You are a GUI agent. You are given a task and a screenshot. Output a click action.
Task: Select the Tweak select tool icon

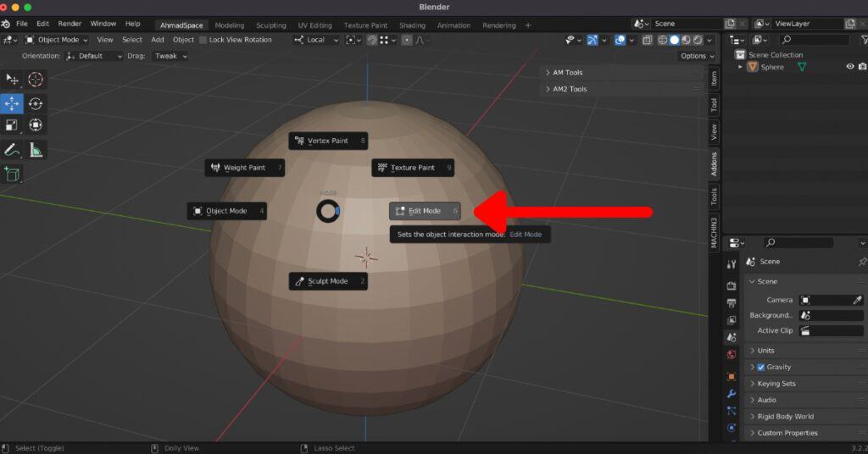point(12,80)
